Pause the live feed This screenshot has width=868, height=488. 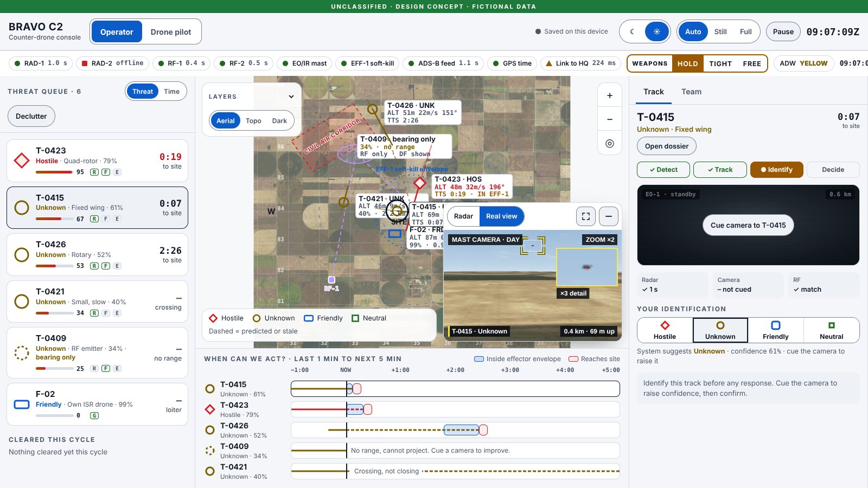tap(783, 32)
